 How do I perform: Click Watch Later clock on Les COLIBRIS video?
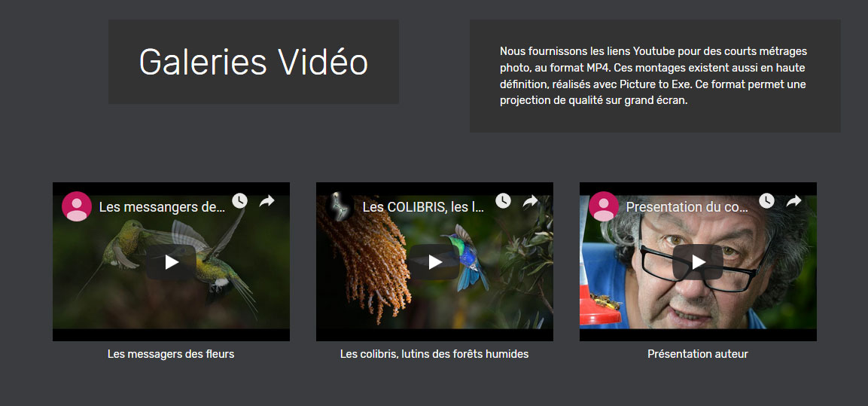pyautogui.click(x=503, y=200)
